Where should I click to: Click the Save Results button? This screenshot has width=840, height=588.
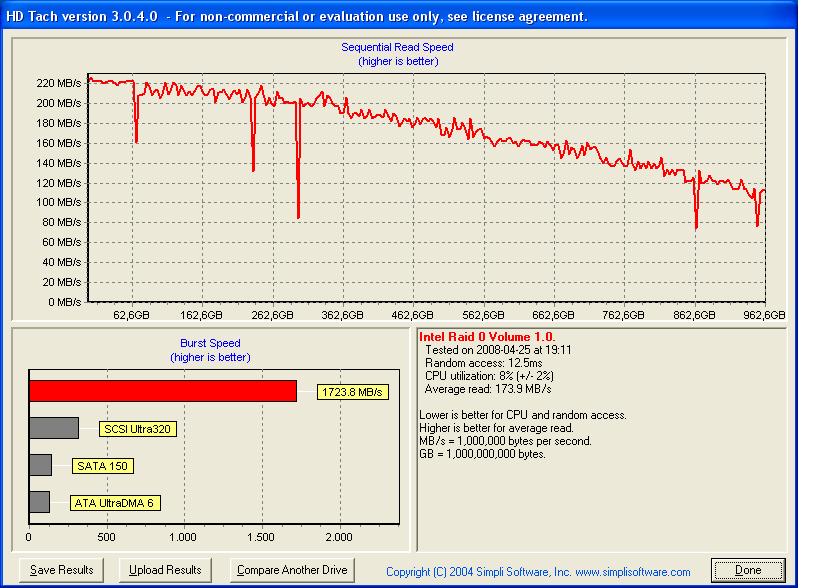pos(61,570)
